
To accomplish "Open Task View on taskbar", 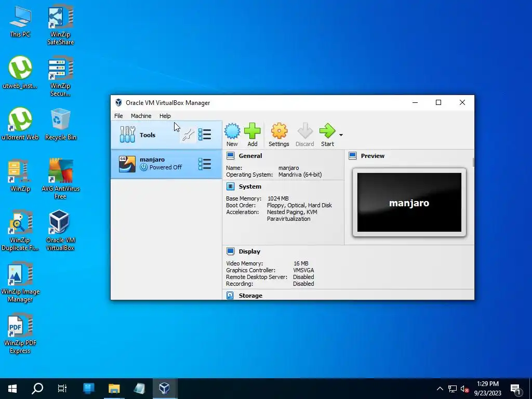I will coord(62,389).
